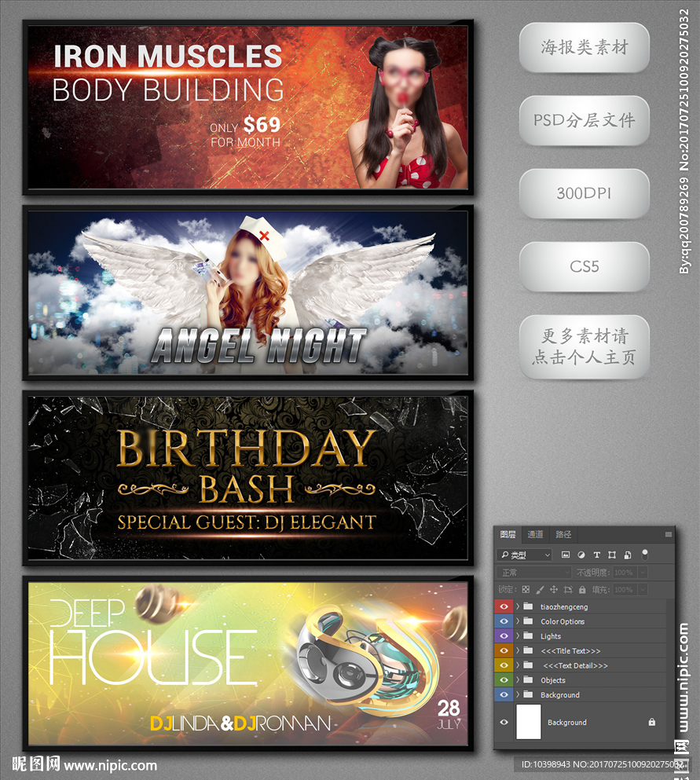
Task: Click the 海报类素材 button
Action: [x=584, y=47]
